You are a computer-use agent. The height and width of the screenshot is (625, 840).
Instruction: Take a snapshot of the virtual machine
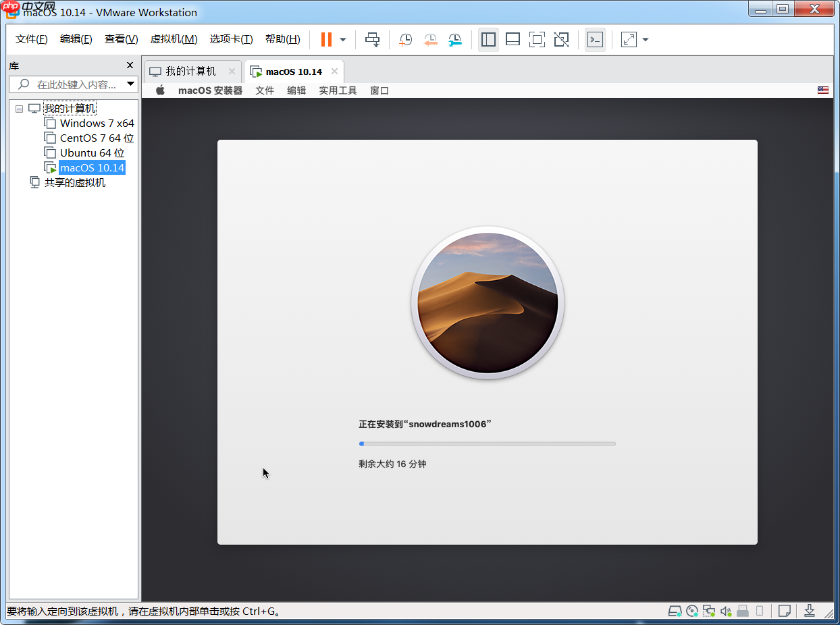[406, 40]
